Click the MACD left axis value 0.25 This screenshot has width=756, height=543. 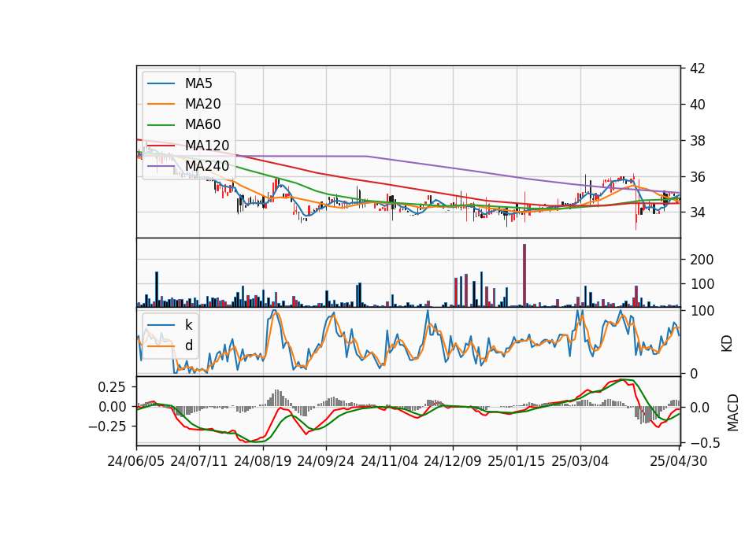pyautogui.click(x=112, y=387)
